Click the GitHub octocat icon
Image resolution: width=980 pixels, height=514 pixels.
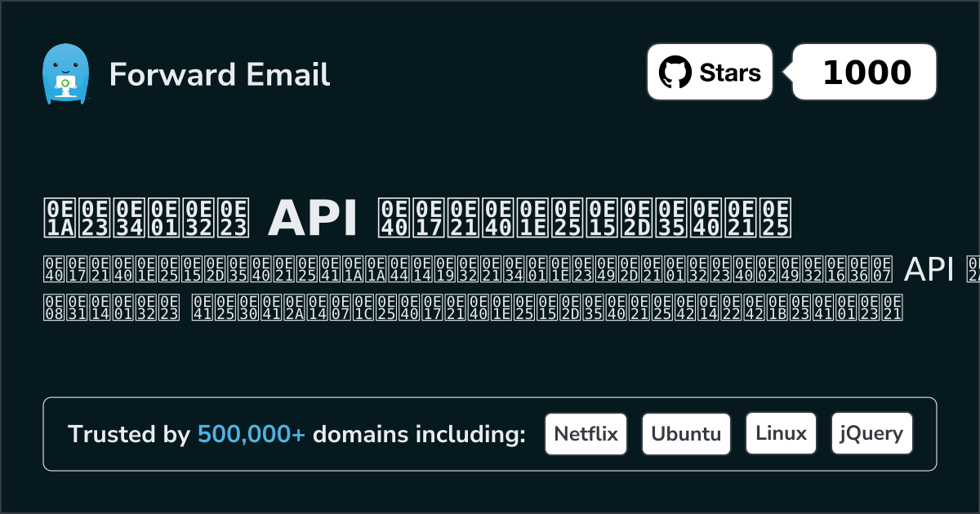point(675,73)
